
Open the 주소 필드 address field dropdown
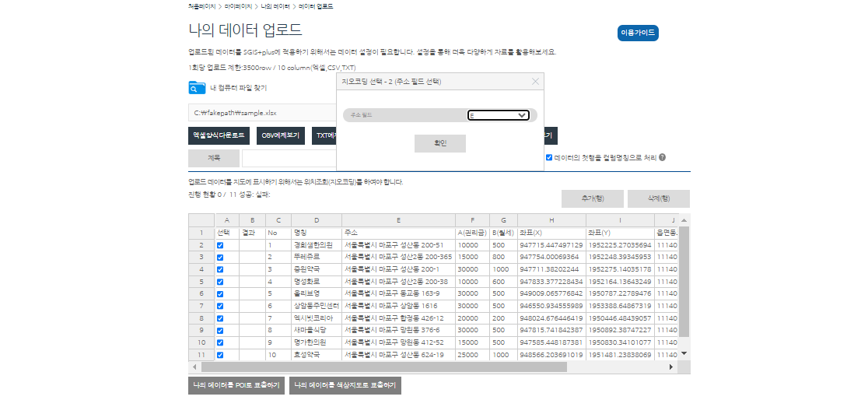click(x=498, y=115)
